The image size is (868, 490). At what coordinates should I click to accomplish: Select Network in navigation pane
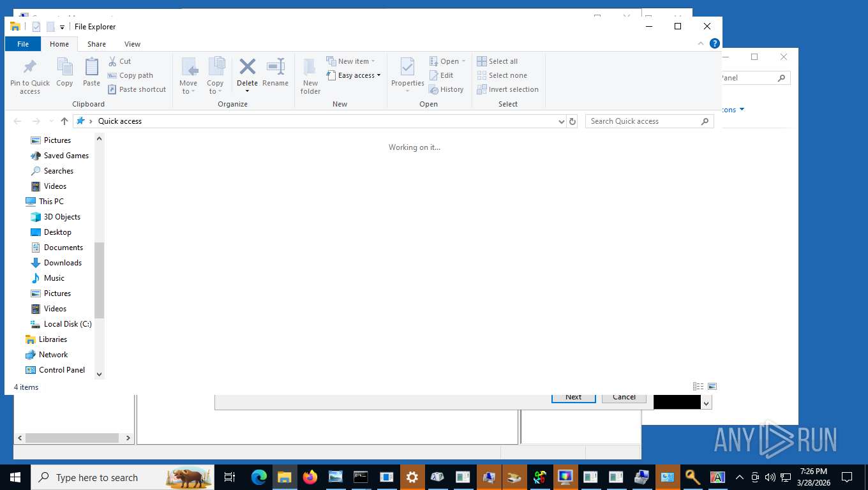pos(54,355)
